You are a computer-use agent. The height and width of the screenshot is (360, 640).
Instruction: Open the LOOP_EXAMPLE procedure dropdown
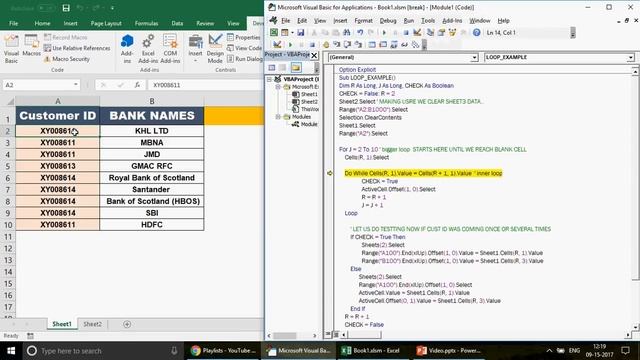pos(630,58)
